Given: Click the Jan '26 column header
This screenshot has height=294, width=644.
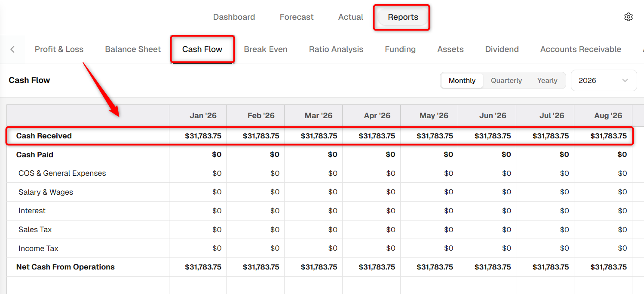Looking at the screenshot, I should tap(203, 116).
